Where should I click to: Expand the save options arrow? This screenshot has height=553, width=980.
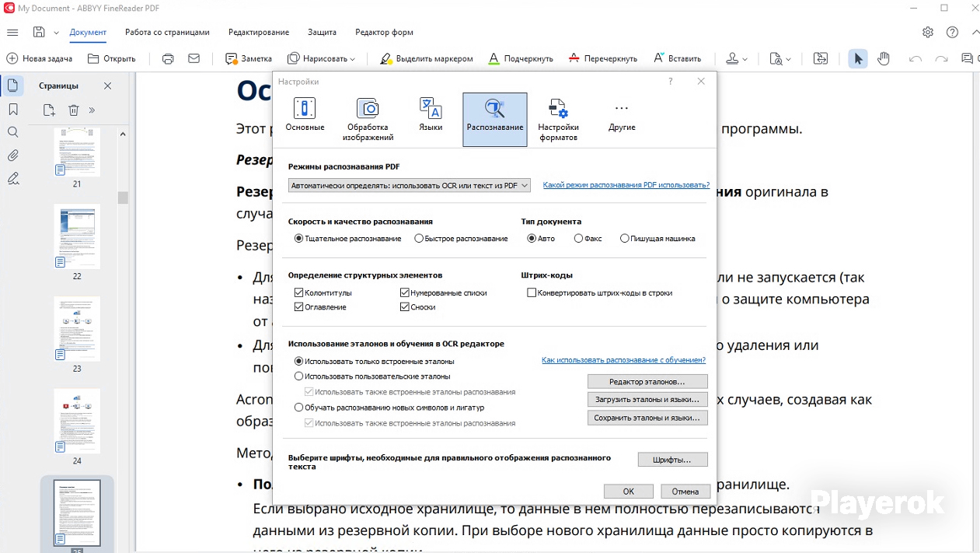(56, 33)
